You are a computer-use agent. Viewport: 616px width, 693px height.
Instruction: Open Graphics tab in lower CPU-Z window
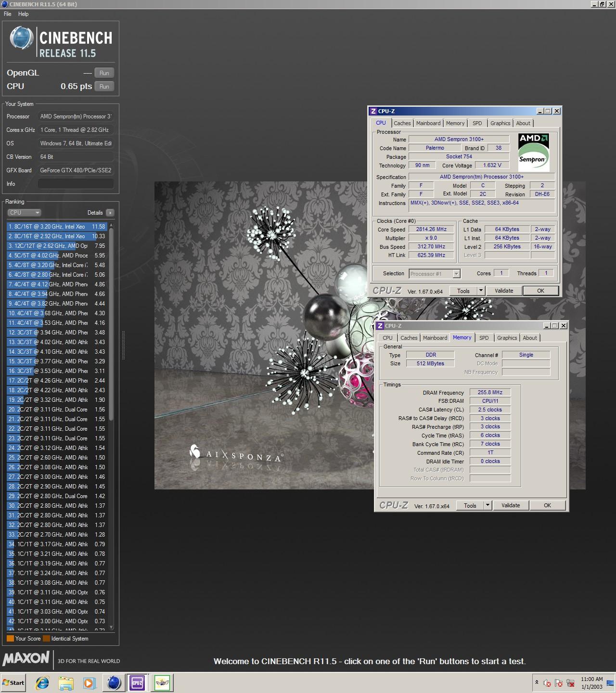507,338
